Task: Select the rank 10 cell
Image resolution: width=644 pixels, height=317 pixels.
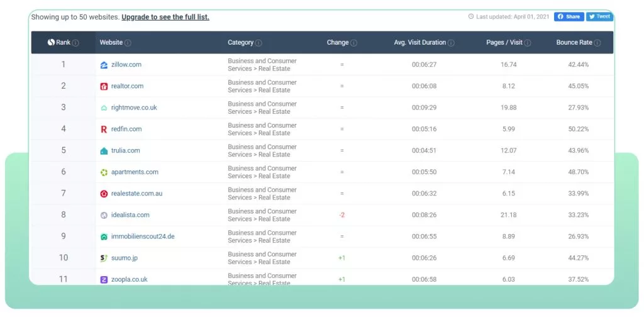Action: [x=64, y=257]
